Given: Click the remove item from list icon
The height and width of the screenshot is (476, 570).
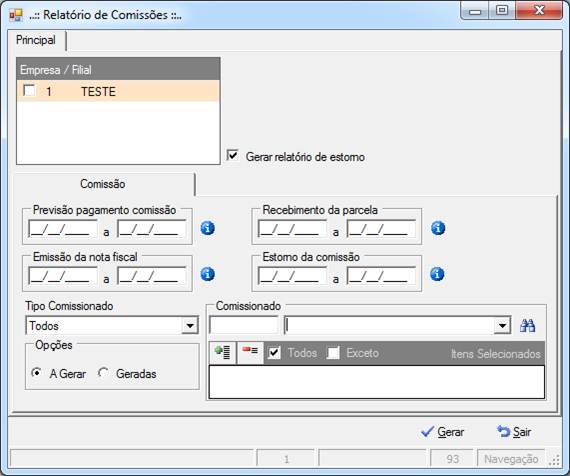Looking at the screenshot, I should [x=250, y=352].
